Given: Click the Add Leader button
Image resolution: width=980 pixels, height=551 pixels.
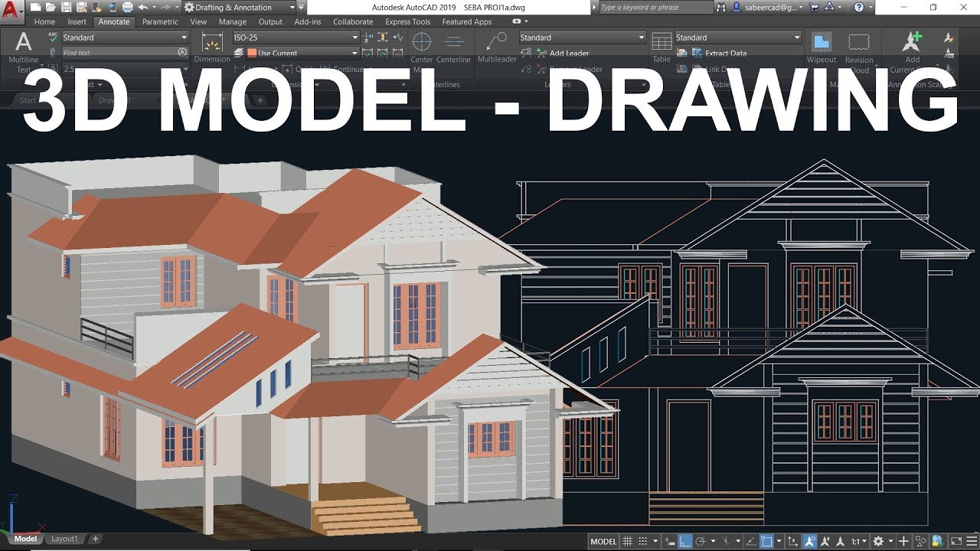Looking at the screenshot, I should pyautogui.click(x=563, y=54).
